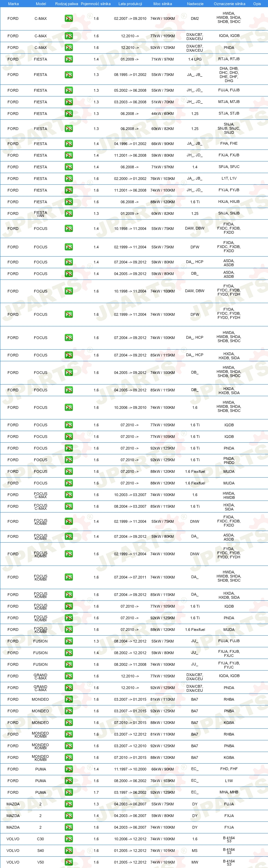Click the fuel icon in the PUMA L1W row
This screenshot has height=868, width=268.
pyautogui.click(x=69, y=781)
